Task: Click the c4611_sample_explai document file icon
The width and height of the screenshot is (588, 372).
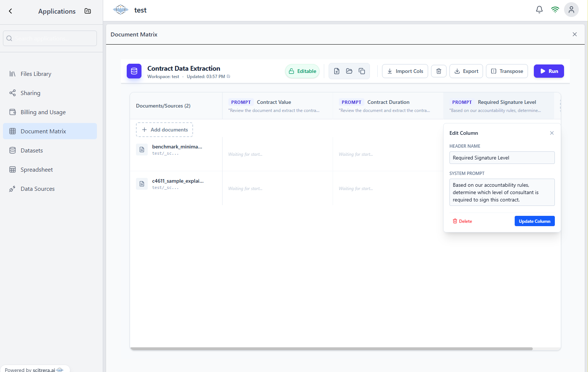Action: click(x=142, y=184)
